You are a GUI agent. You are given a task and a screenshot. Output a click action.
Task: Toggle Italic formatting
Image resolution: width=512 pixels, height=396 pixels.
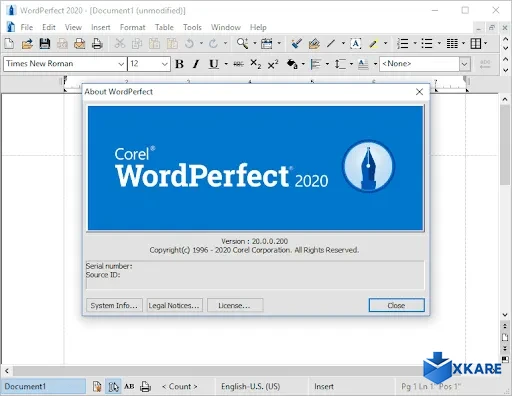(x=196, y=64)
